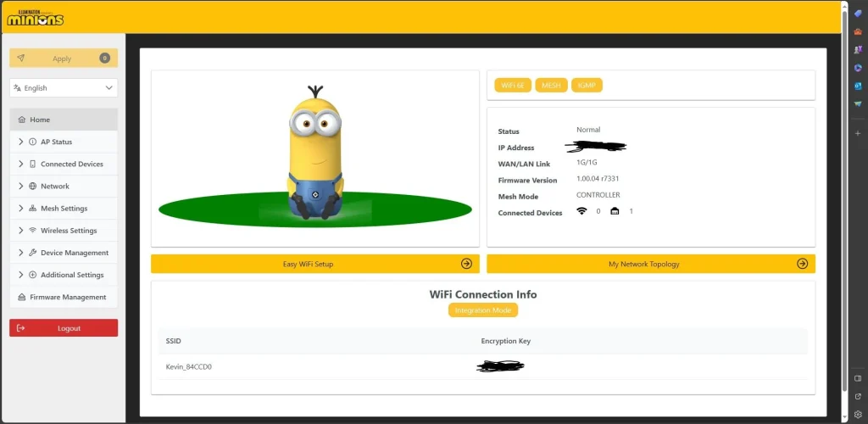
Task: Open the Tools briefcase icon in browser sidebar
Action: pyautogui.click(x=858, y=31)
